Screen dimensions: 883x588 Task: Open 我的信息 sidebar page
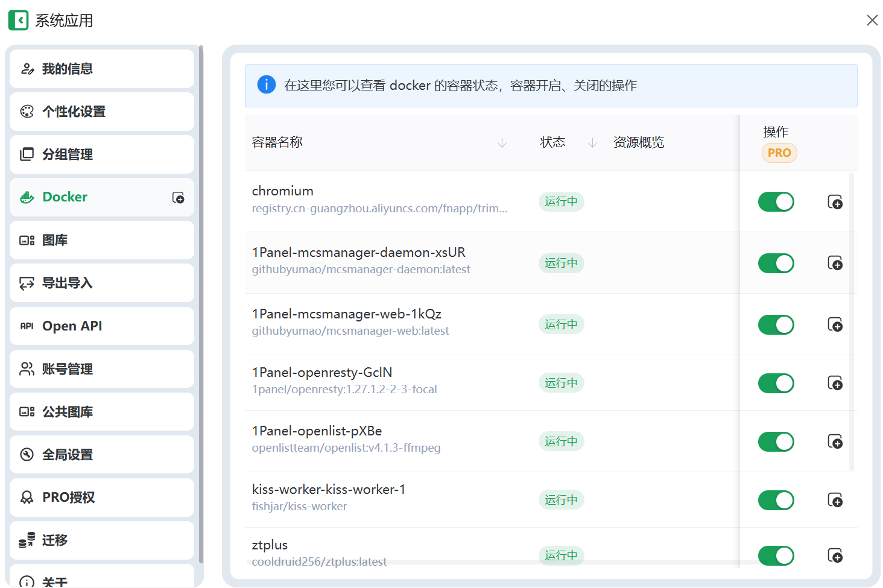click(x=102, y=69)
